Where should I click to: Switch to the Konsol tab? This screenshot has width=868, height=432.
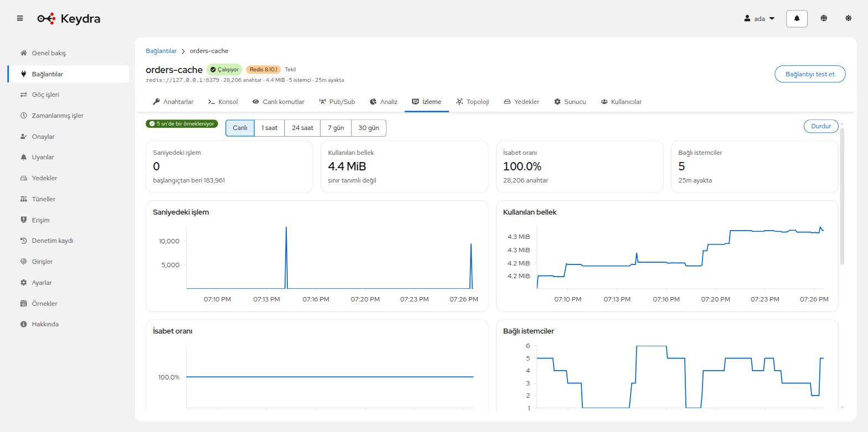223,102
